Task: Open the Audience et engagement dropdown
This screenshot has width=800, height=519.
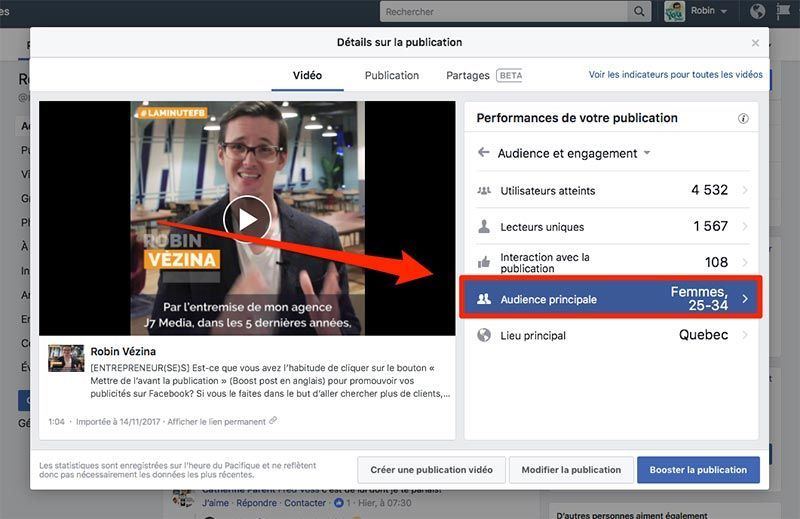Action: click(646, 154)
